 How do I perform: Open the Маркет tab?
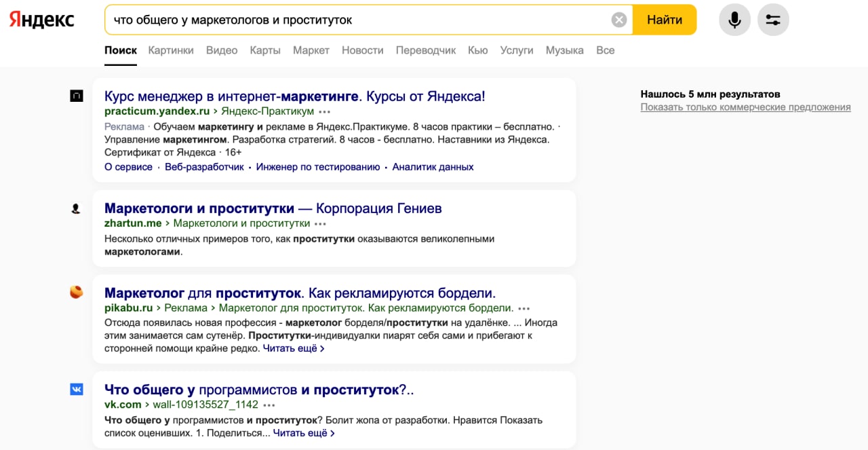[x=311, y=50]
